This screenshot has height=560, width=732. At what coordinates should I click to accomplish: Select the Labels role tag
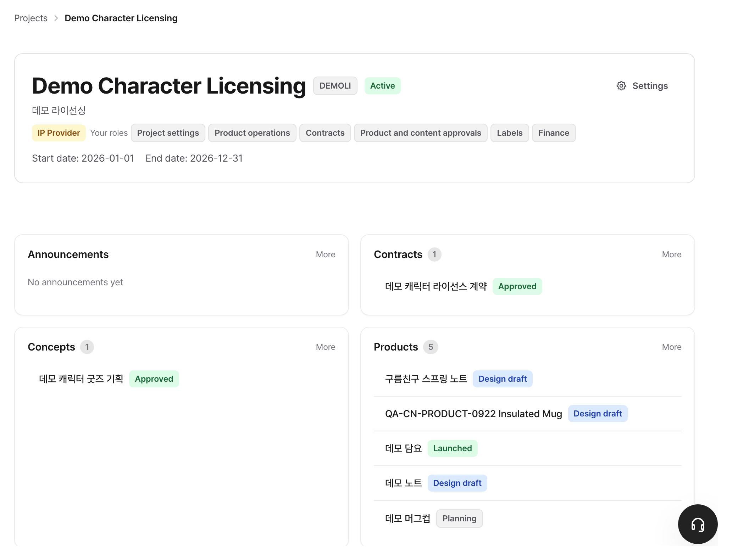(510, 133)
